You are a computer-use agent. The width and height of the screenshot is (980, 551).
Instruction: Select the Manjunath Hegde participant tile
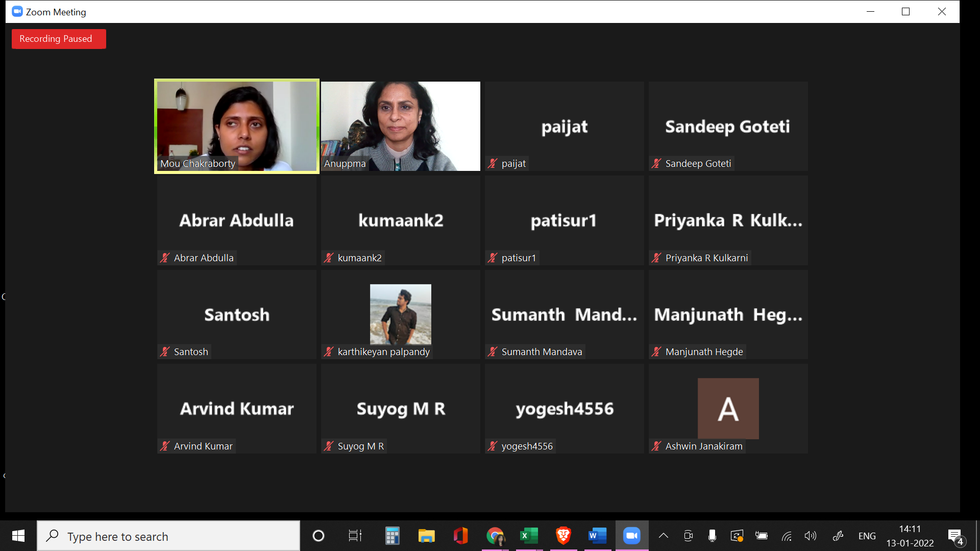click(x=728, y=315)
